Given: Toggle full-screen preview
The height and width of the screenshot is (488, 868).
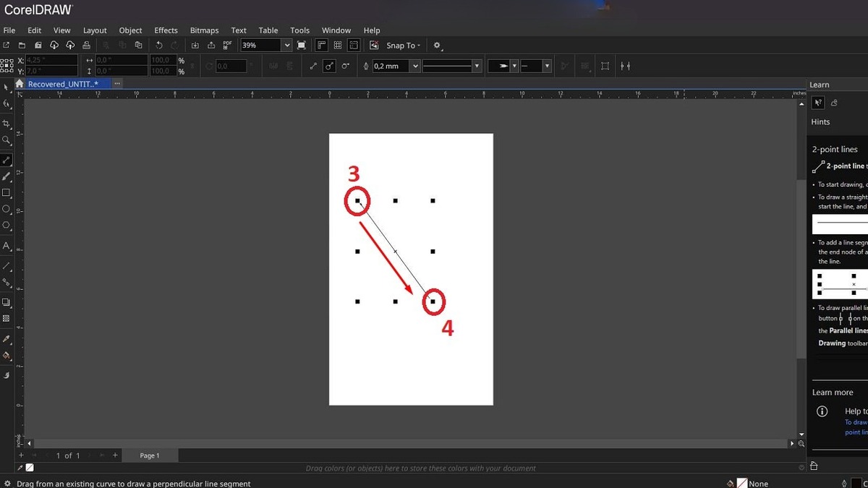Looking at the screenshot, I should point(301,45).
